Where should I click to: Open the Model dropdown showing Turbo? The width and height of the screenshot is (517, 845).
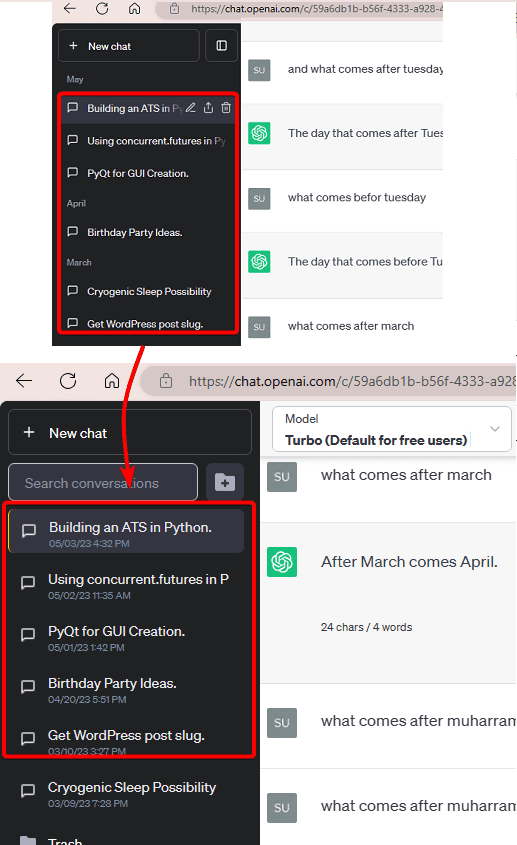tap(391, 429)
